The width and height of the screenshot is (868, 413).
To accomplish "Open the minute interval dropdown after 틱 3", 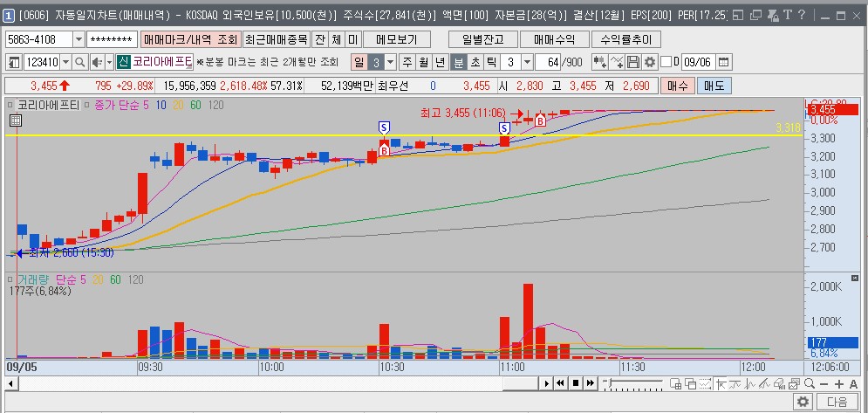I will coord(527,62).
